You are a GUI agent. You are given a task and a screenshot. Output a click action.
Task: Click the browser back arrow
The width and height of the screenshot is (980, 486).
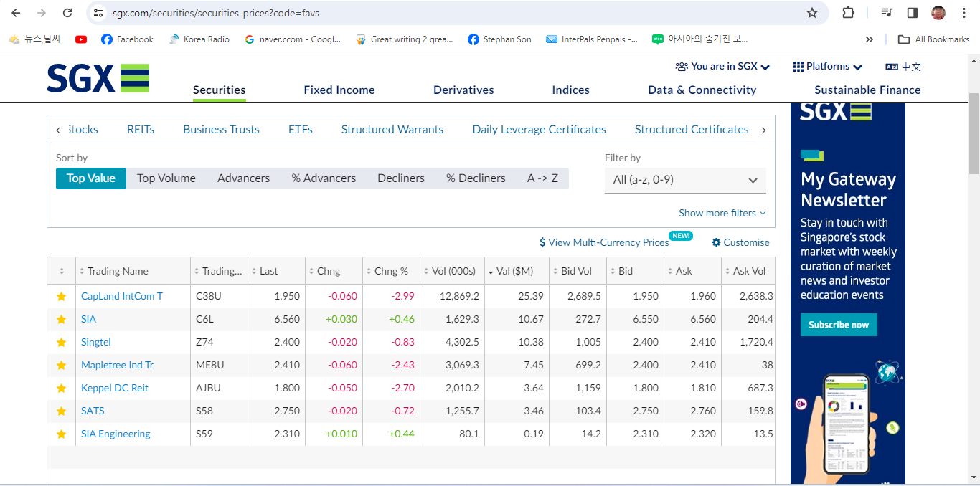pyautogui.click(x=16, y=13)
